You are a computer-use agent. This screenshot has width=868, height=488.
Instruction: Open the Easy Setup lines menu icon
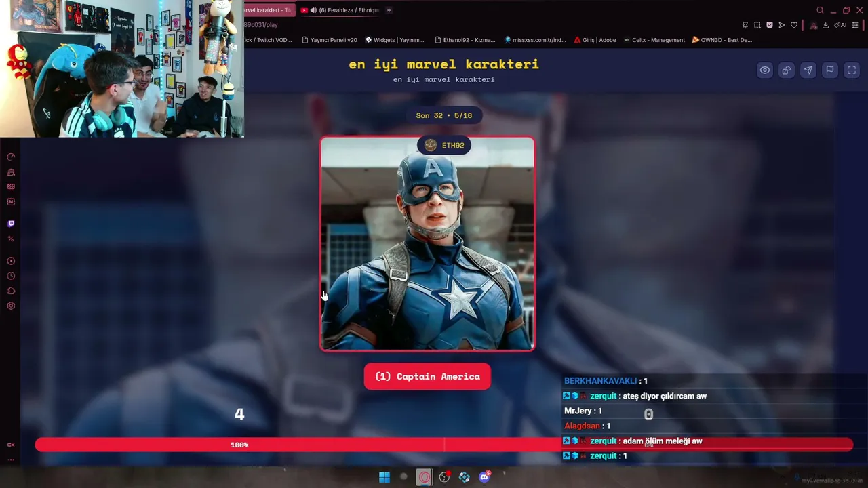tap(856, 25)
